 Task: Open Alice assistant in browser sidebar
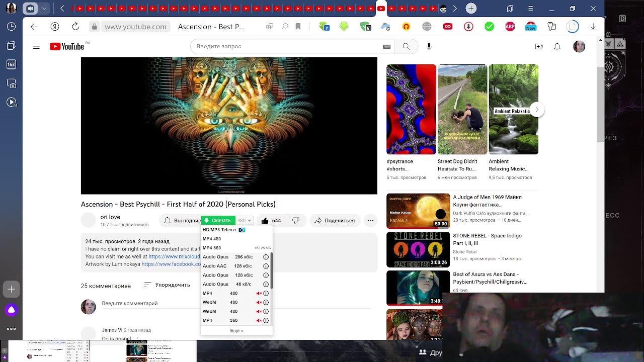(11, 310)
